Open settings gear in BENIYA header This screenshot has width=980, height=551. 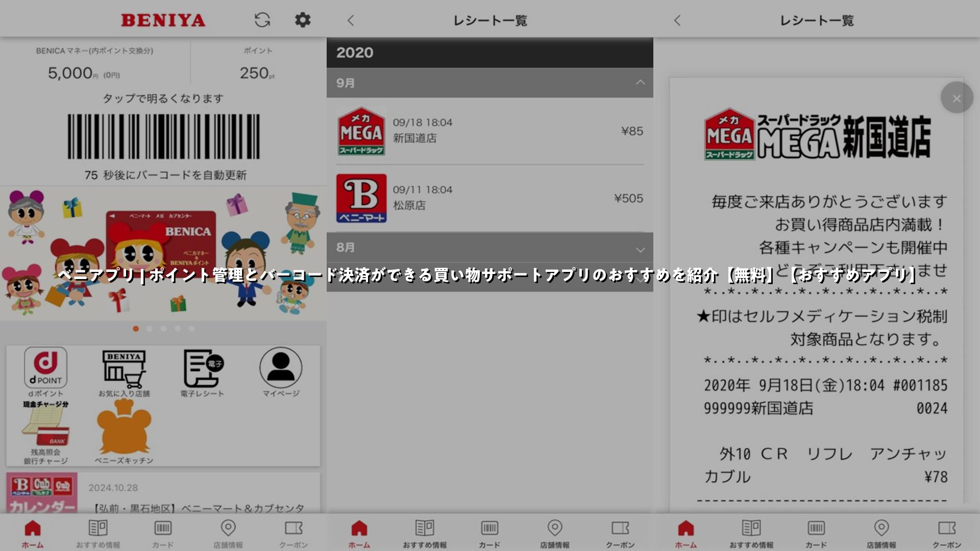[x=303, y=20]
